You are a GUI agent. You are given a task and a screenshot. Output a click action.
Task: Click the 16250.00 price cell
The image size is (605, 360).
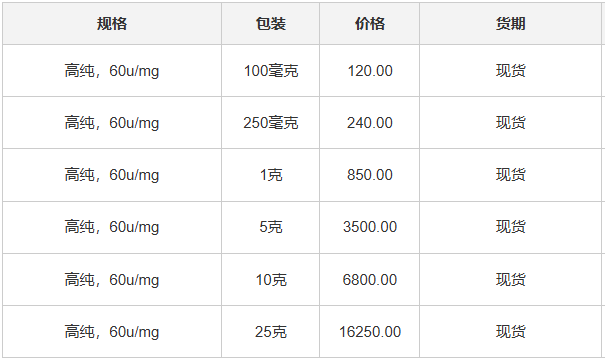click(x=370, y=331)
